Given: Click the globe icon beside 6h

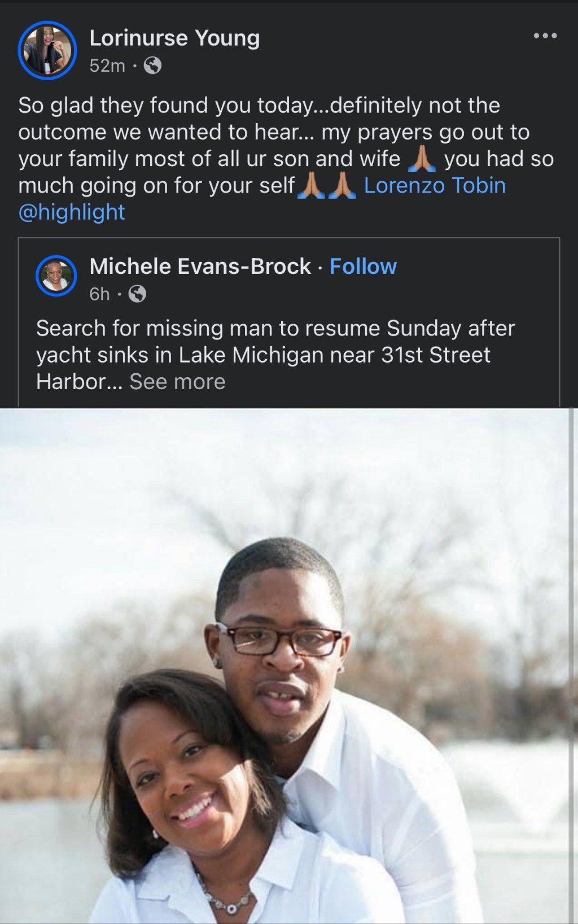Looking at the screenshot, I should coord(137,294).
